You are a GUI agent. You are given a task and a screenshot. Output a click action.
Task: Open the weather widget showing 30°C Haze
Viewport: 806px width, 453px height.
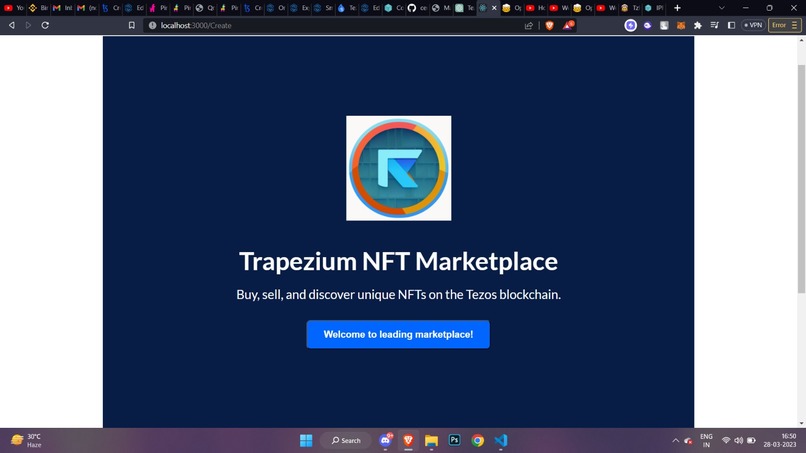[26, 441]
